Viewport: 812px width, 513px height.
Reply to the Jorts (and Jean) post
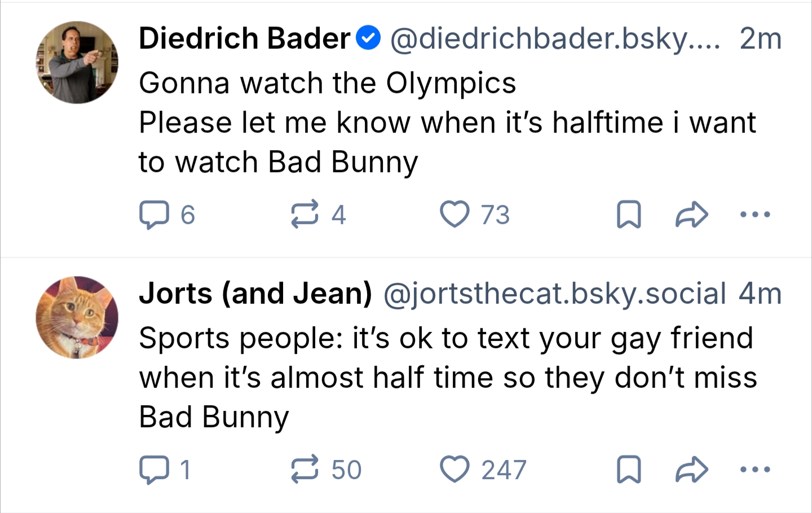point(154,470)
